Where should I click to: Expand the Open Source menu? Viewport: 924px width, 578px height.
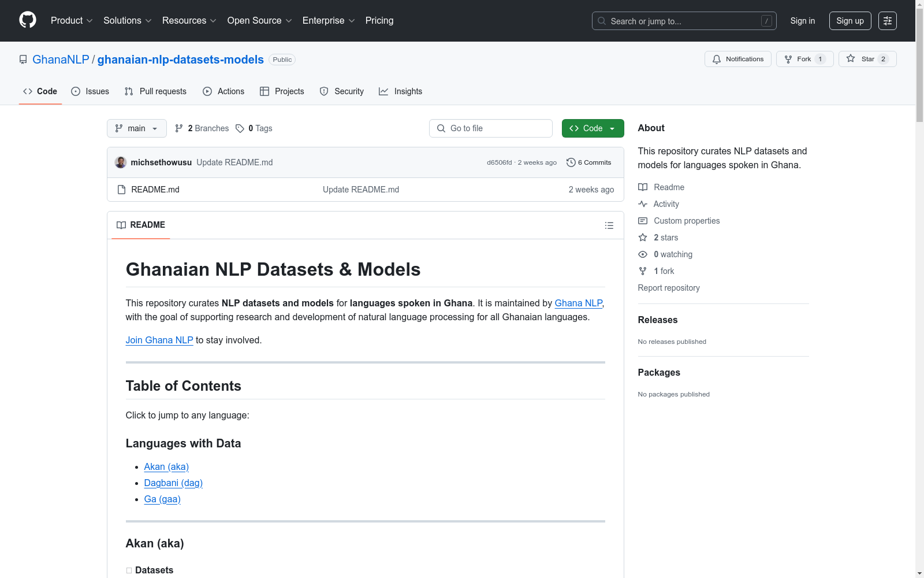[260, 21]
